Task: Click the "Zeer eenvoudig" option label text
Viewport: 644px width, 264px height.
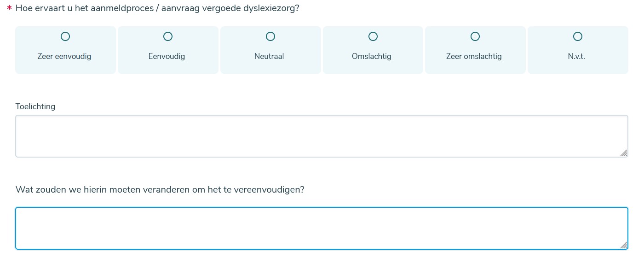Action: [64, 57]
